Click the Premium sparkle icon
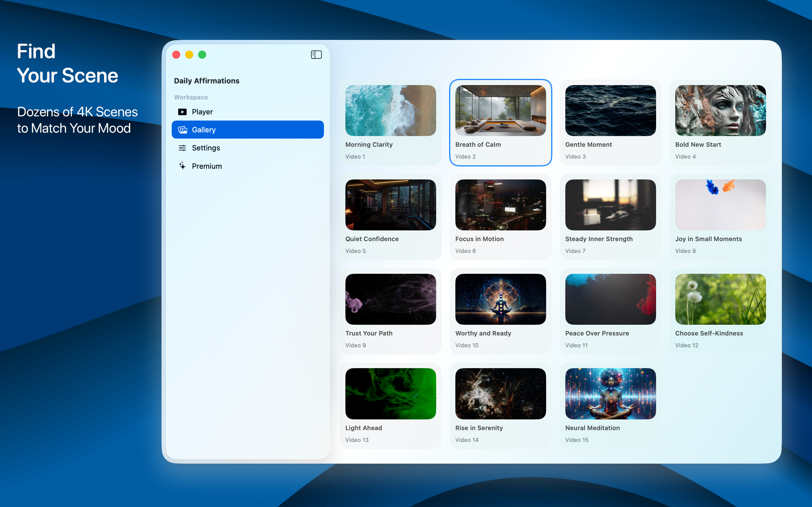812x507 pixels. point(182,166)
